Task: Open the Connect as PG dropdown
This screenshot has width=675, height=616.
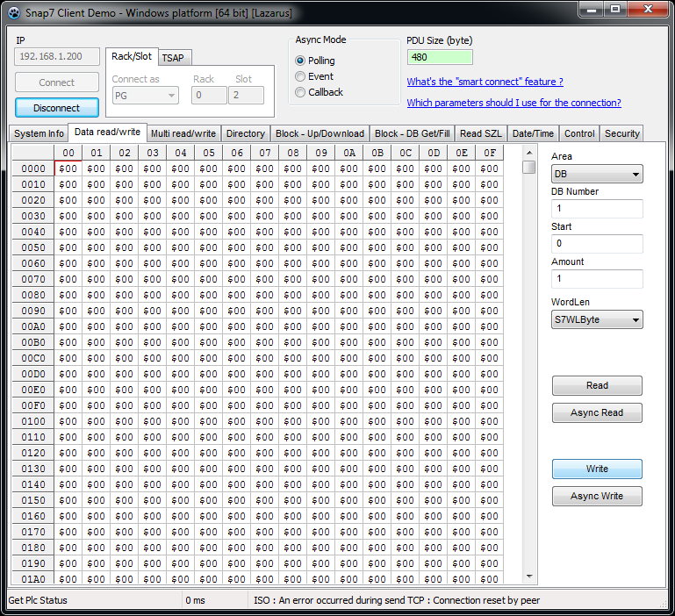Action: 146,96
